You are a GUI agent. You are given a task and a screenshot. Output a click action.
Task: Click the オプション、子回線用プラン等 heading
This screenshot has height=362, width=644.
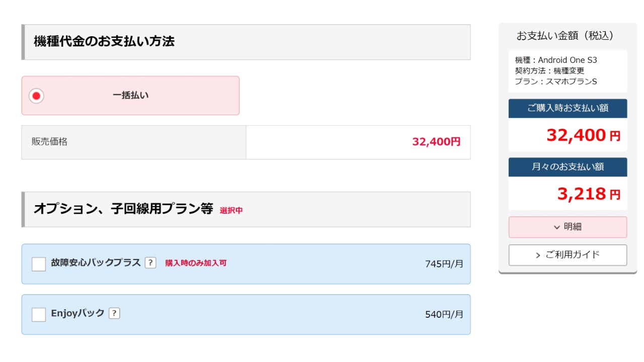click(123, 209)
